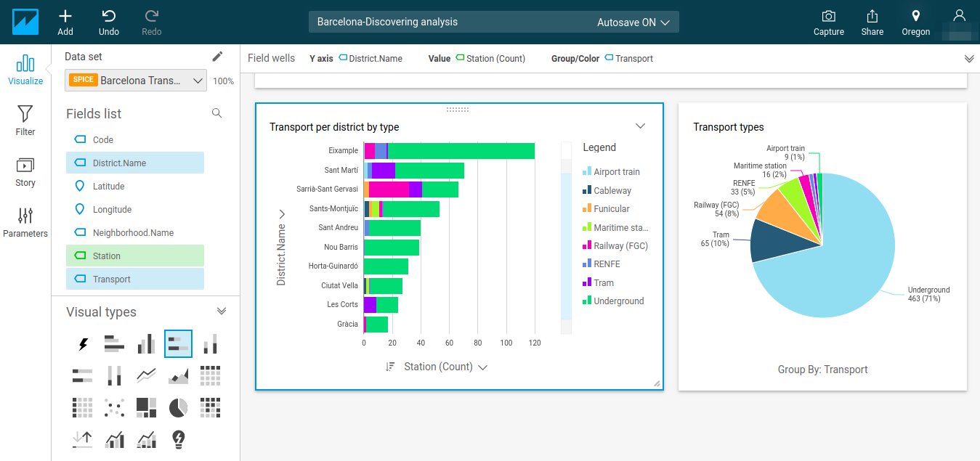Image resolution: width=980 pixels, height=461 pixels.
Task: Open the Autosave ON dropdown
Action: click(633, 22)
